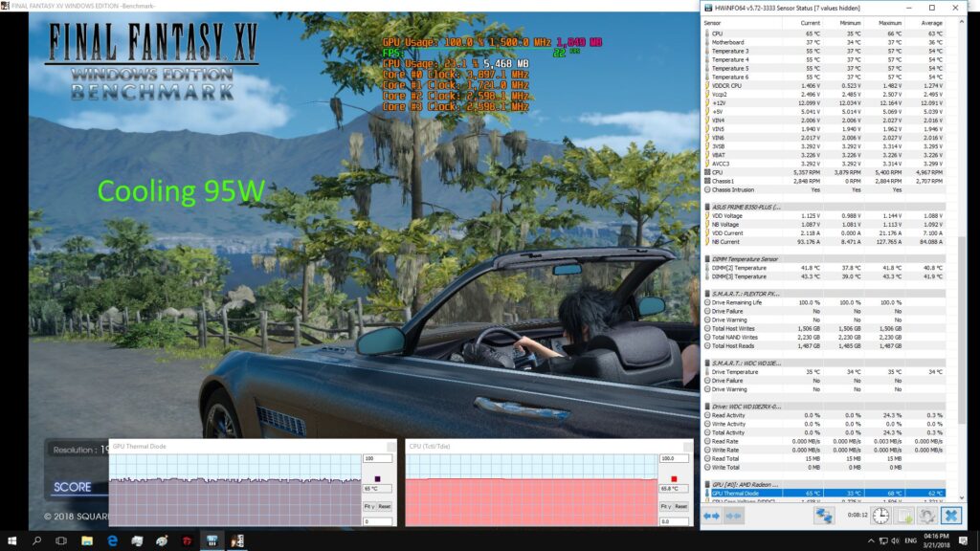Launch File Explorer from the taskbar
The width and height of the screenshot is (980, 551).
[x=87, y=540]
